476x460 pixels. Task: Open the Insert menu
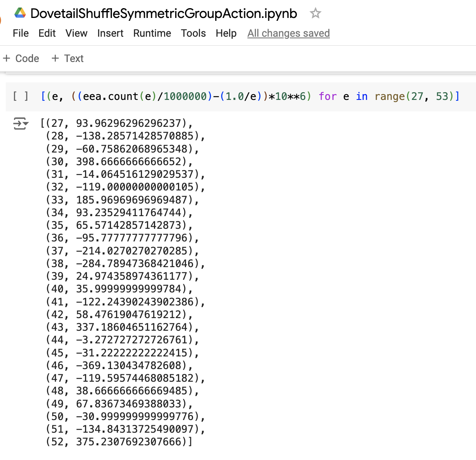pyautogui.click(x=110, y=33)
